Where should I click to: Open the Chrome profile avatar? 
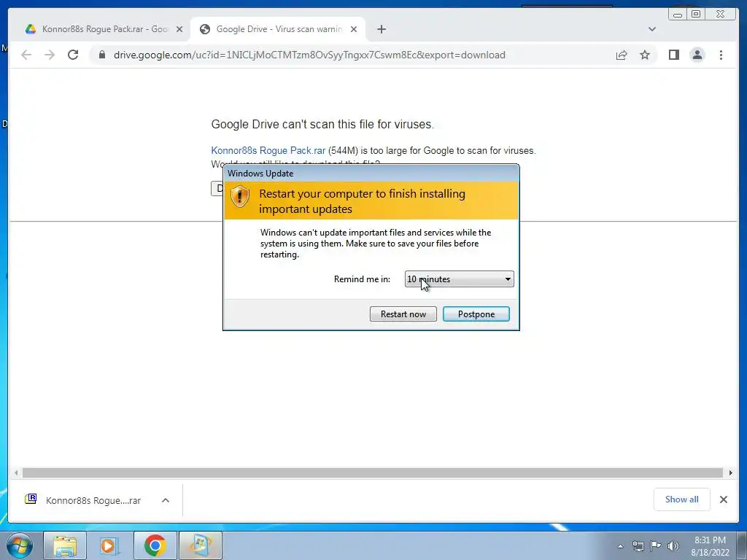point(697,55)
